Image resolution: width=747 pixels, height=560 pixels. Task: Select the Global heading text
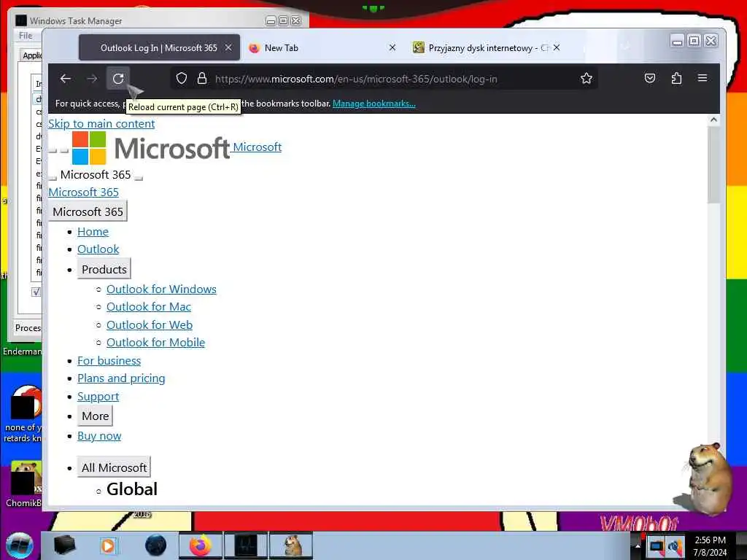click(132, 489)
